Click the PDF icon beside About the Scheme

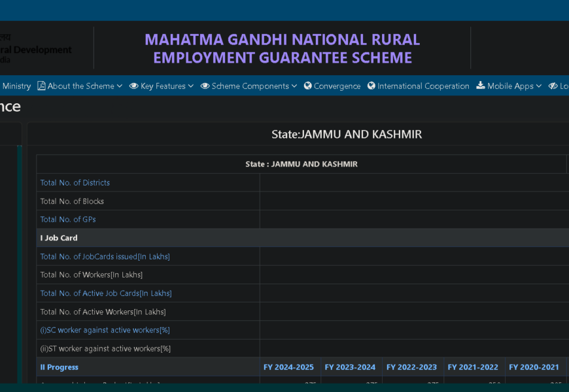coord(41,86)
